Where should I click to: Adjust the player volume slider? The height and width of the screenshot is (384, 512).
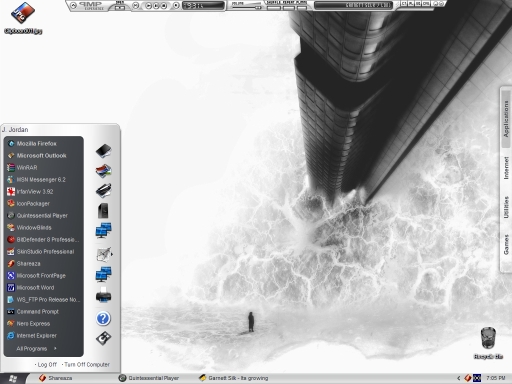point(247,7)
